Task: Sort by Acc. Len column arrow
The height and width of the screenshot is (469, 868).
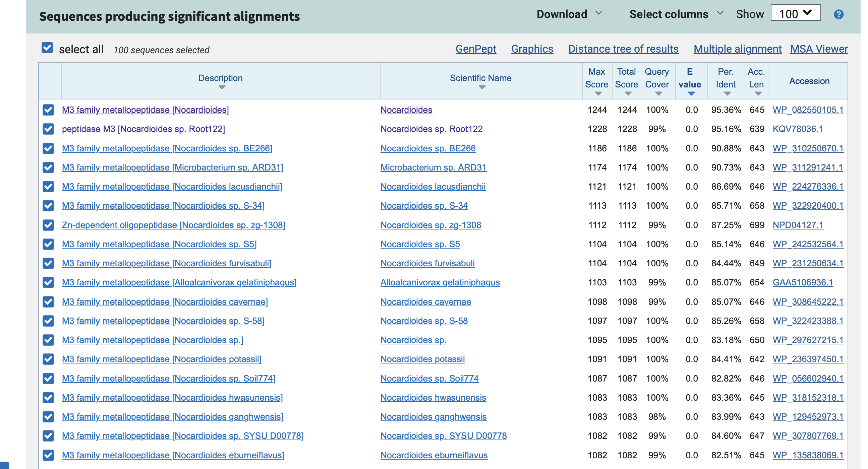Action: (x=758, y=94)
